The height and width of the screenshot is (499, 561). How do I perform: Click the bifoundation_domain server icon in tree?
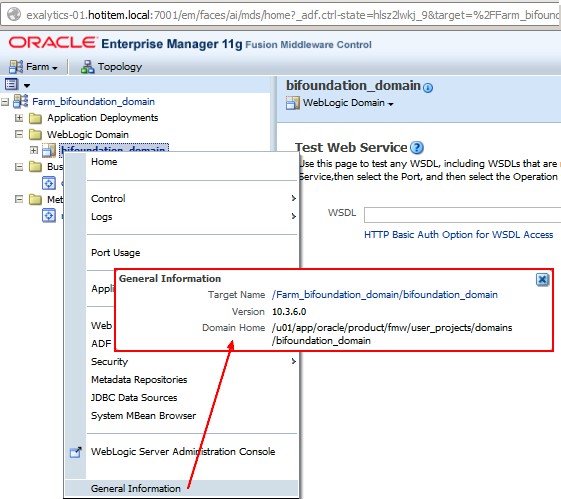[x=49, y=150]
